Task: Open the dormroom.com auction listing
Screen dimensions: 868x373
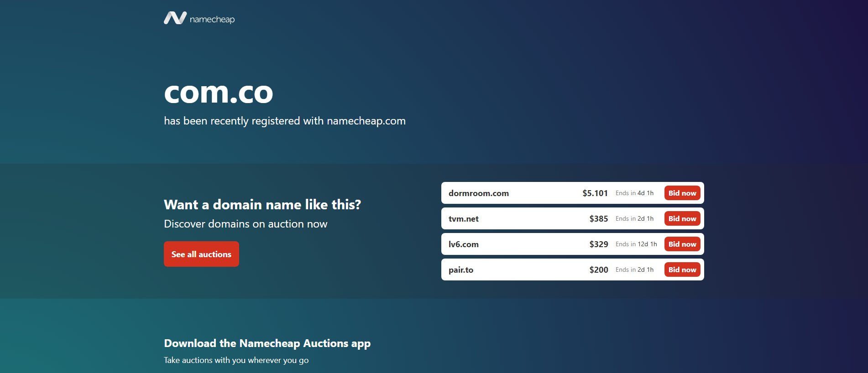Action: [479, 193]
